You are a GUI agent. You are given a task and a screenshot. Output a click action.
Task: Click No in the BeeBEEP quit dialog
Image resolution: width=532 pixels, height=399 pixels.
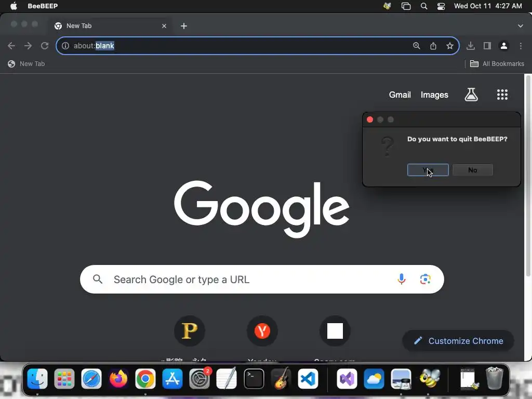click(x=473, y=170)
